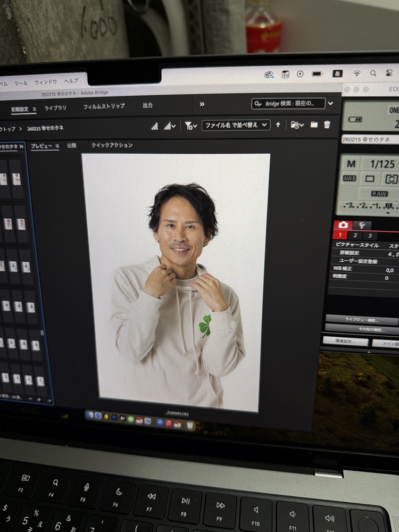Click the new folder icon in Bridge

314,125
